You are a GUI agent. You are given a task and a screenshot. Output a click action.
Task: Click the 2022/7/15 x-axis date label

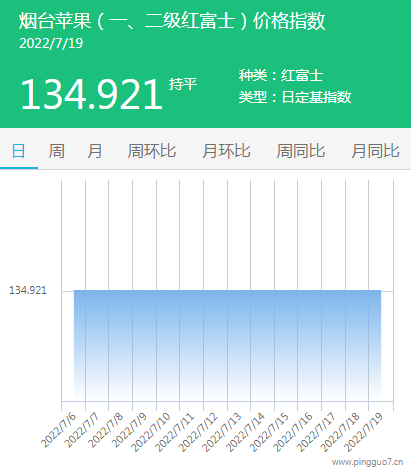[x=269, y=432]
